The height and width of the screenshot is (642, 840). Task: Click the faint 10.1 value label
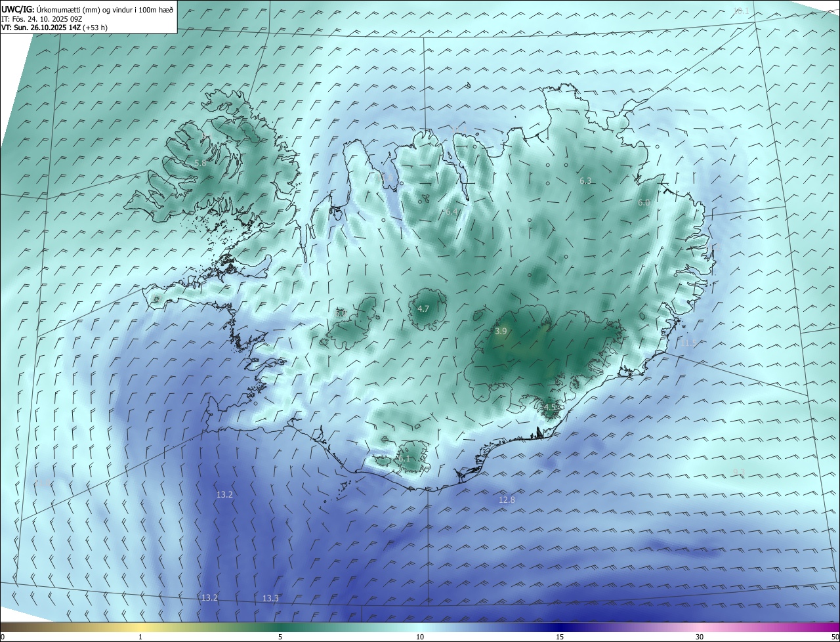pyautogui.click(x=741, y=11)
